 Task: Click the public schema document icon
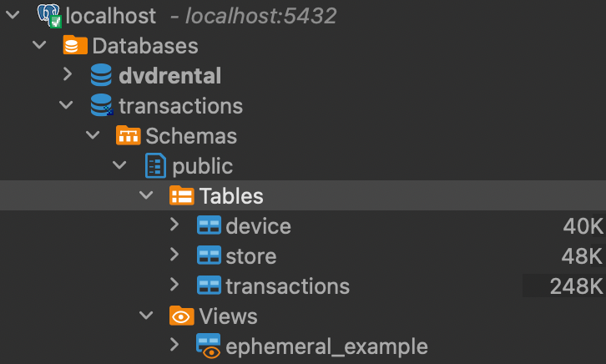point(155,165)
